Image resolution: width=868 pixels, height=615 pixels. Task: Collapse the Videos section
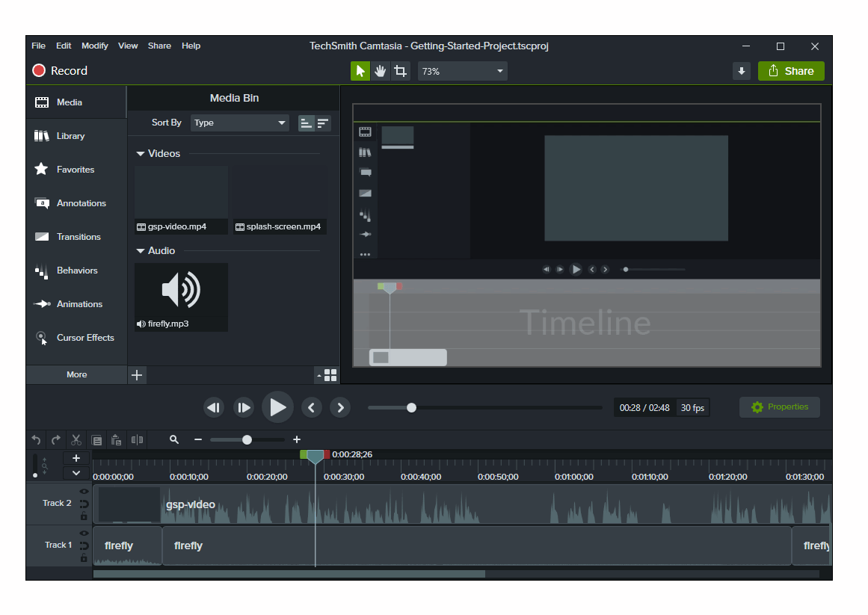(140, 154)
